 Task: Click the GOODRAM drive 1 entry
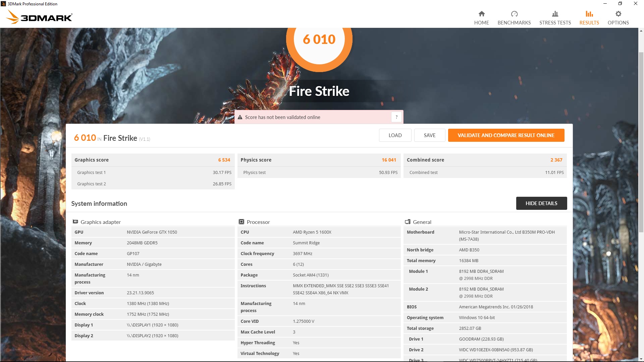(x=481, y=339)
